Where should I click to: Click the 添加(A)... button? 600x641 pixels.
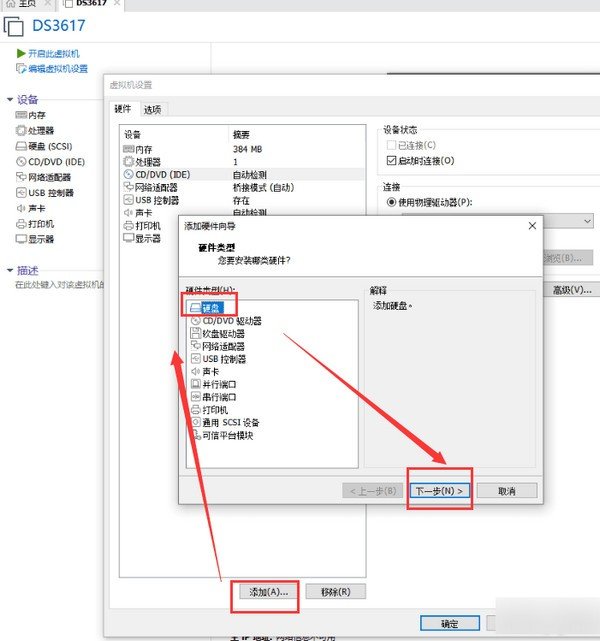point(269,592)
